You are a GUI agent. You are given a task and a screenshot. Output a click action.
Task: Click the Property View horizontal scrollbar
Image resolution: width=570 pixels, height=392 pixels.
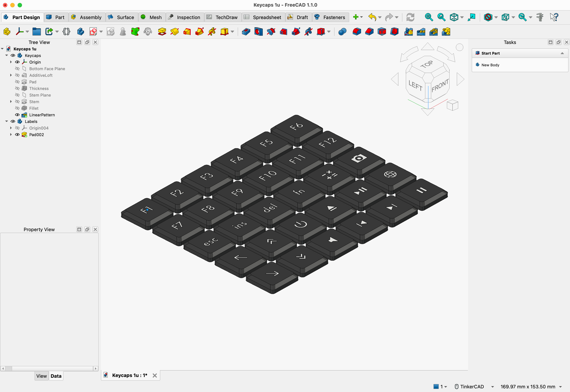(49, 368)
